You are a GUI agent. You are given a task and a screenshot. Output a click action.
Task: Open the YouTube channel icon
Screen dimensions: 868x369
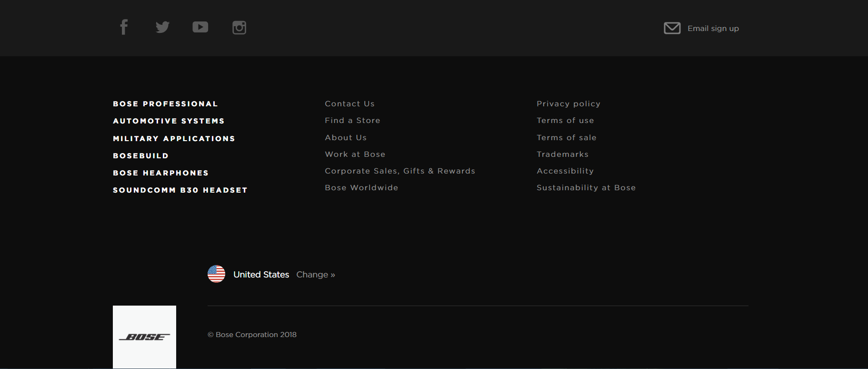tap(200, 27)
